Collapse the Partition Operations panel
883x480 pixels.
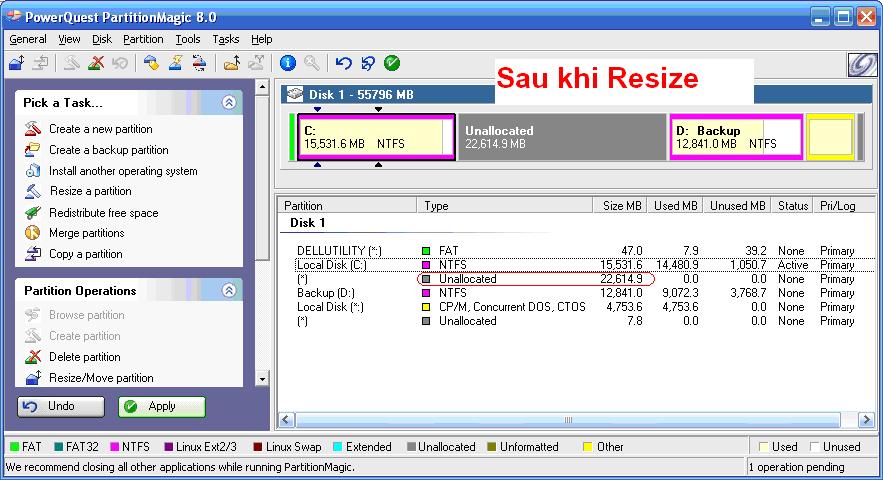click(229, 291)
